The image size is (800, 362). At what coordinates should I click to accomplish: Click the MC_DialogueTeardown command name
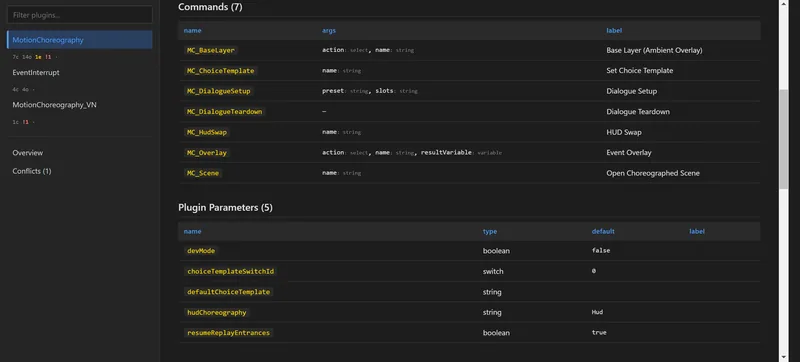click(x=224, y=112)
